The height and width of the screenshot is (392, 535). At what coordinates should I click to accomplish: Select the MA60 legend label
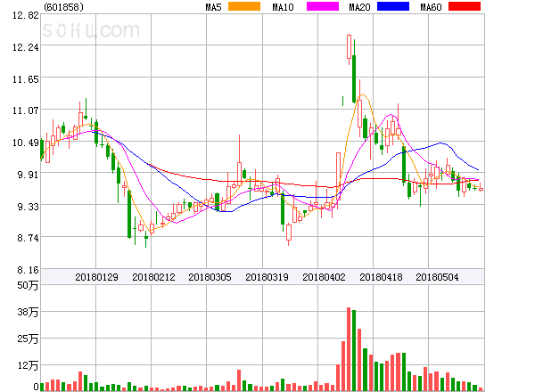(431, 7)
